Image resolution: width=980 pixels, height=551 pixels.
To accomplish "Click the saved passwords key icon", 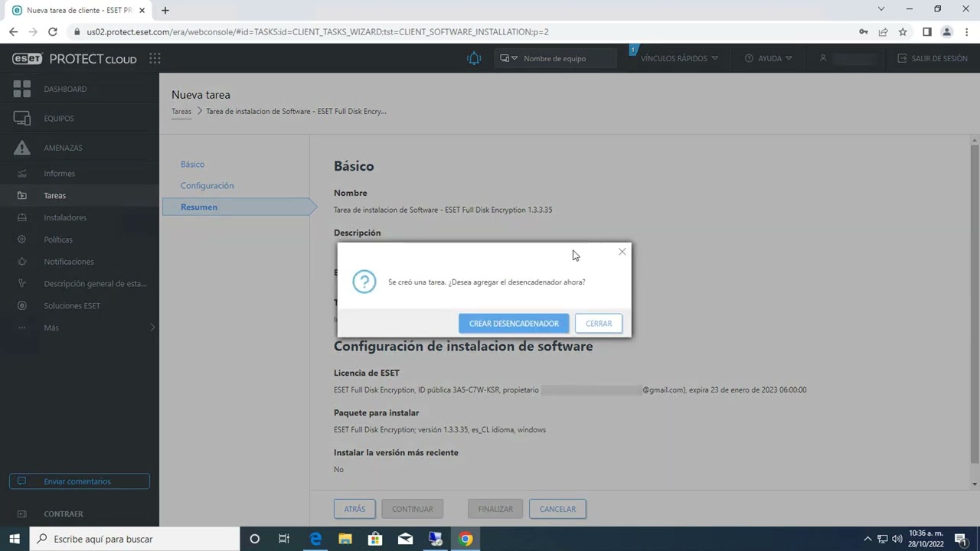I will pos(864,32).
